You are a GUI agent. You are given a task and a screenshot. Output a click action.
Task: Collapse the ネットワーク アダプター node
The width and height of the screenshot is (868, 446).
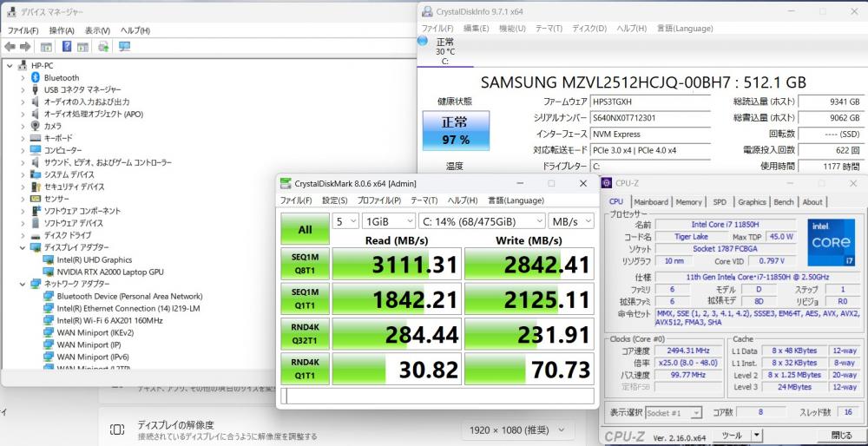[x=23, y=284]
